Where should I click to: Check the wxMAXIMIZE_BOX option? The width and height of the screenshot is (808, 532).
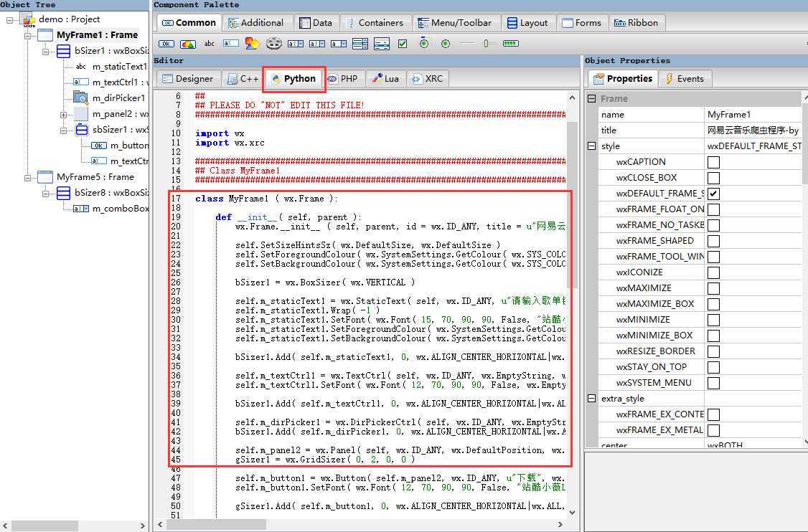tap(714, 305)
